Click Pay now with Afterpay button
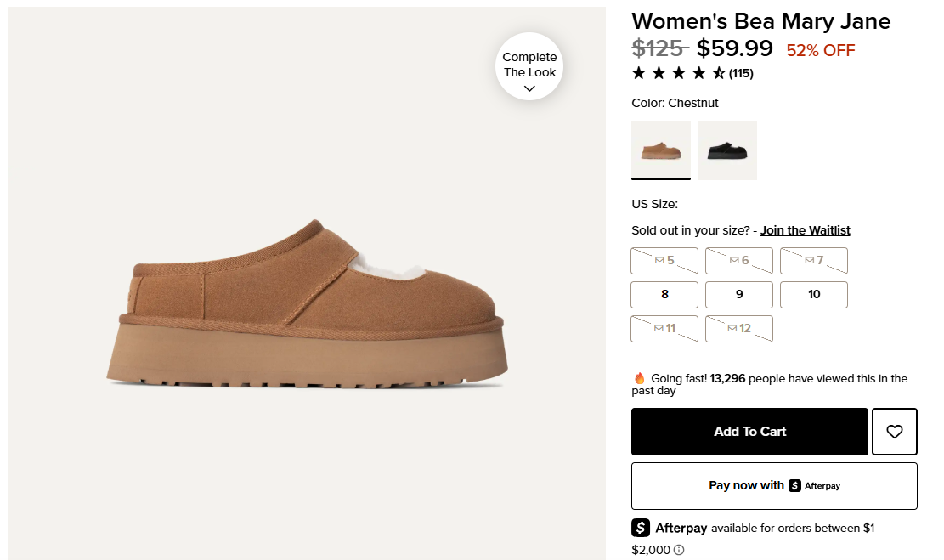 point(774,486)
